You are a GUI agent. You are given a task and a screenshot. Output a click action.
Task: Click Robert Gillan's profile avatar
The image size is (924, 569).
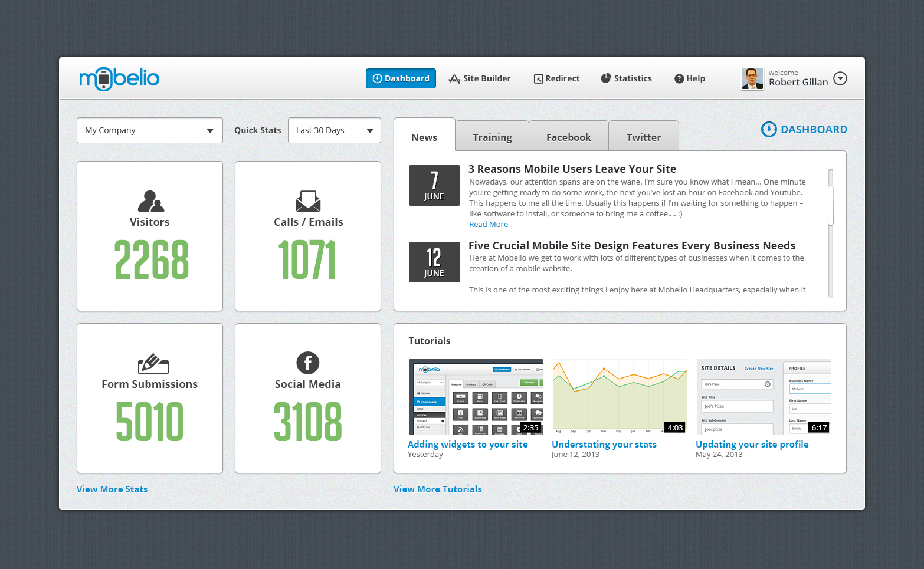(752, 78)
